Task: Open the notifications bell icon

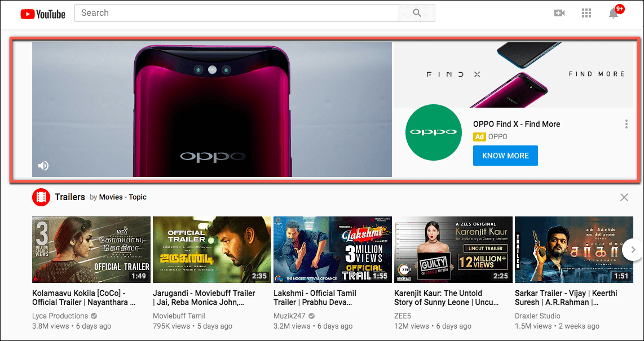Action: click(614, 13)
